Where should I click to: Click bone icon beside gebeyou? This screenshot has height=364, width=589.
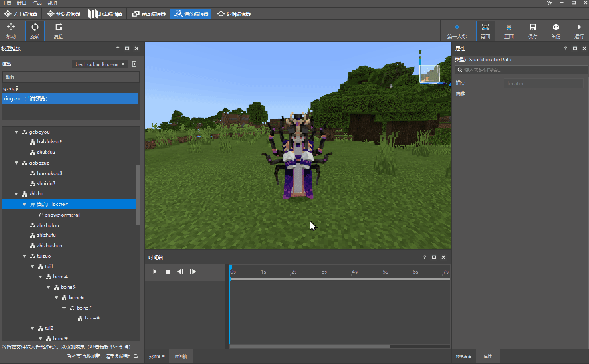(x=25, y=132)
